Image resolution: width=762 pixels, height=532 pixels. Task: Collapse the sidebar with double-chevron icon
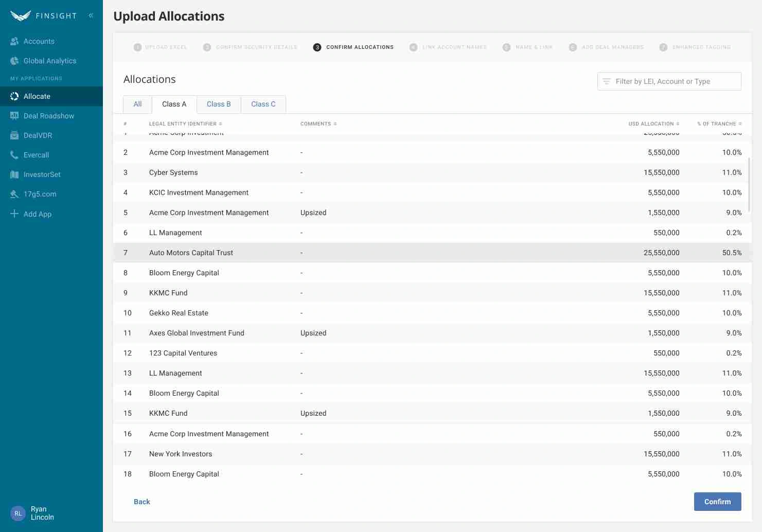(x=91, y=15)
